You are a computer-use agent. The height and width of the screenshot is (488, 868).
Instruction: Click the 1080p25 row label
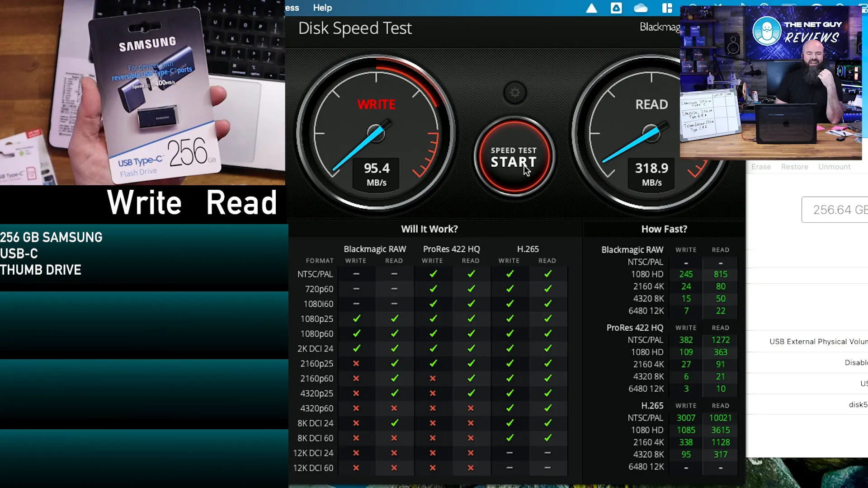click(x=316, y=319)
